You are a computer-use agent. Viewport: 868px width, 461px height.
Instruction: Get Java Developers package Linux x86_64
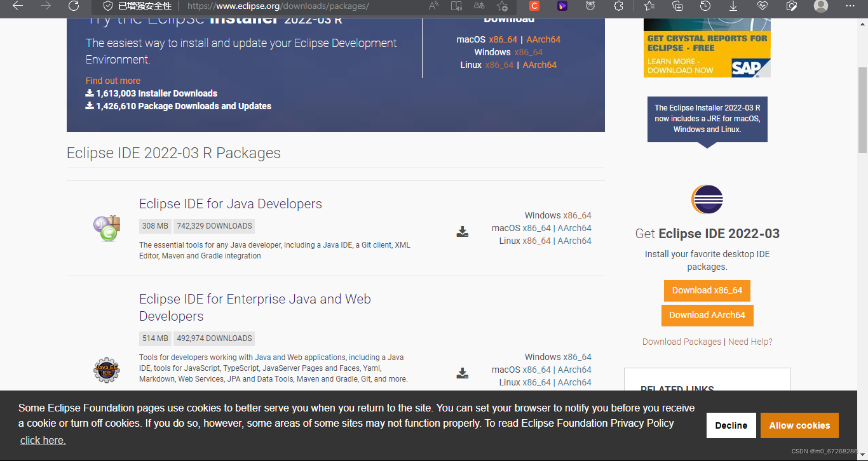pos(537,241)
